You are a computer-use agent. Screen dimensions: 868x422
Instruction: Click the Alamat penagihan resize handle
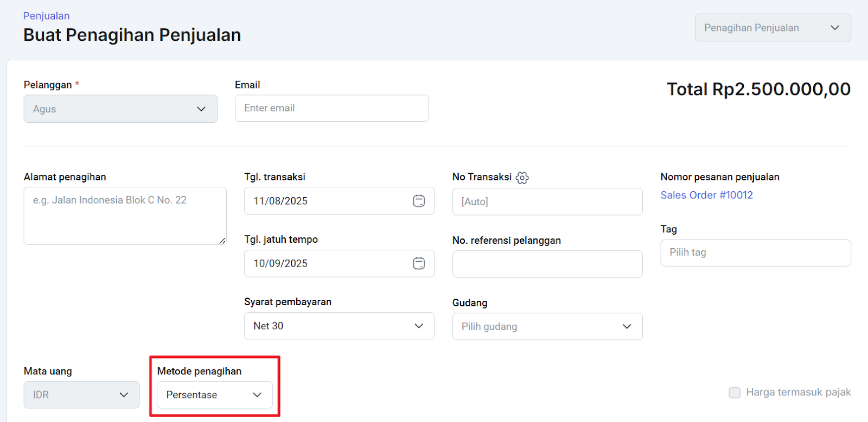pyautogui.click(x=222, y=241)
